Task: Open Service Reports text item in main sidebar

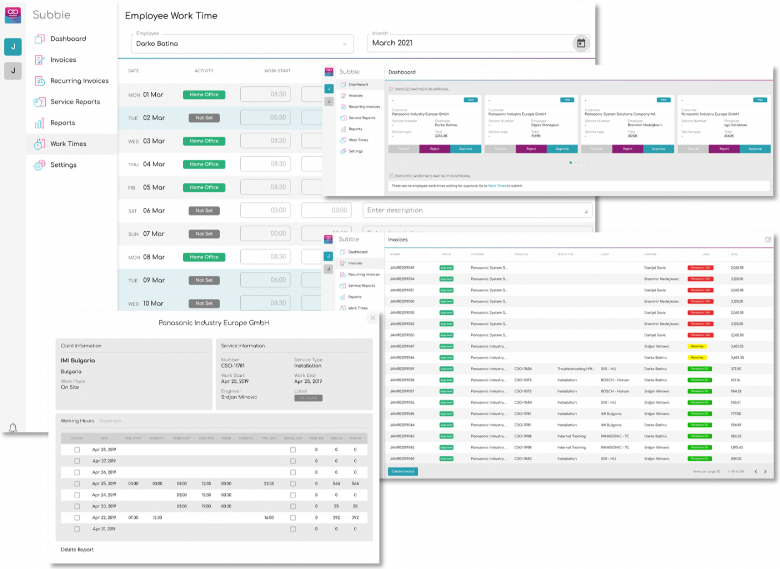Action: [x=75, y=102]
